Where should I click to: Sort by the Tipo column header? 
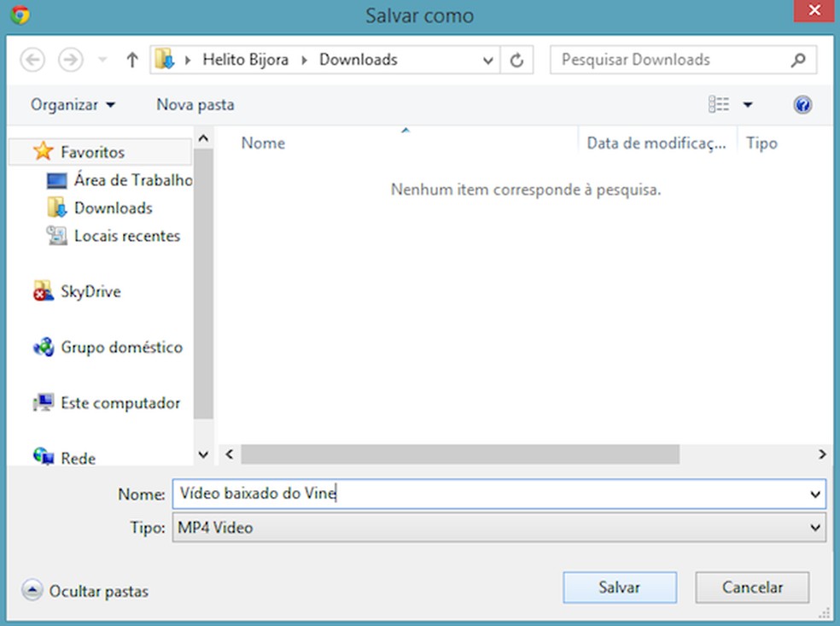[761, 143]
